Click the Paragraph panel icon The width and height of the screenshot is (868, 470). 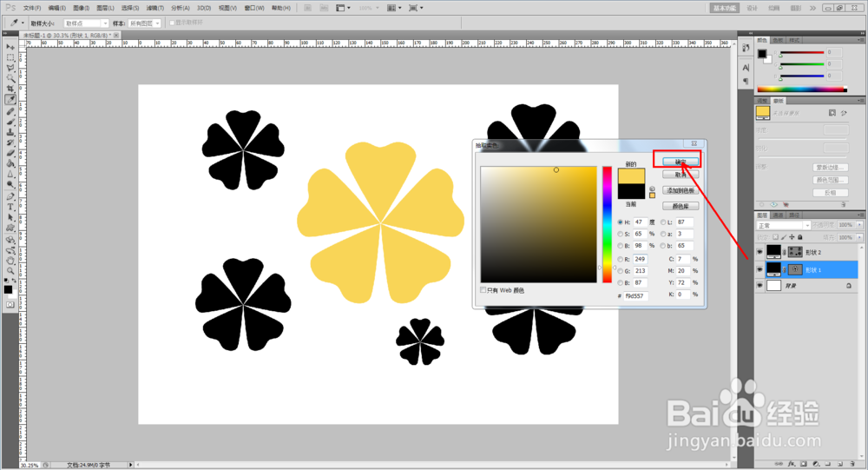[746, 82]
